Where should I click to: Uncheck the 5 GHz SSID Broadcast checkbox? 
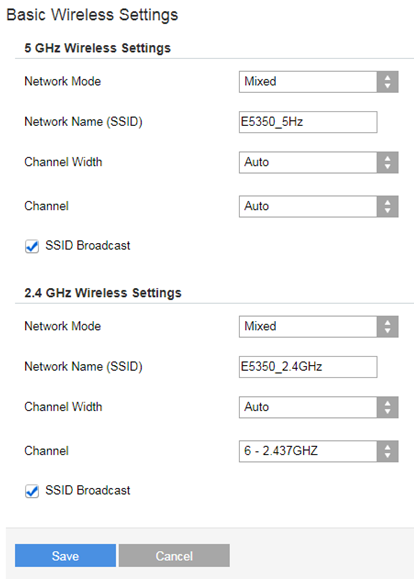click(32, 246)
